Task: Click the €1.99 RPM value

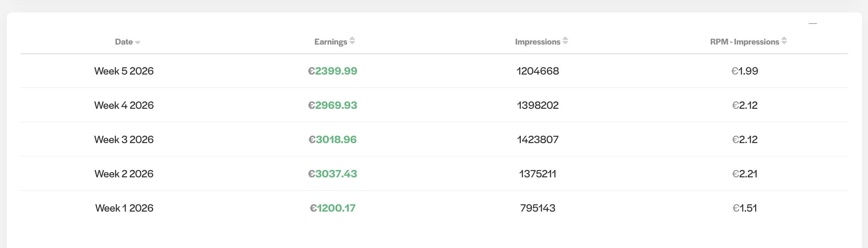Action: 744,71
